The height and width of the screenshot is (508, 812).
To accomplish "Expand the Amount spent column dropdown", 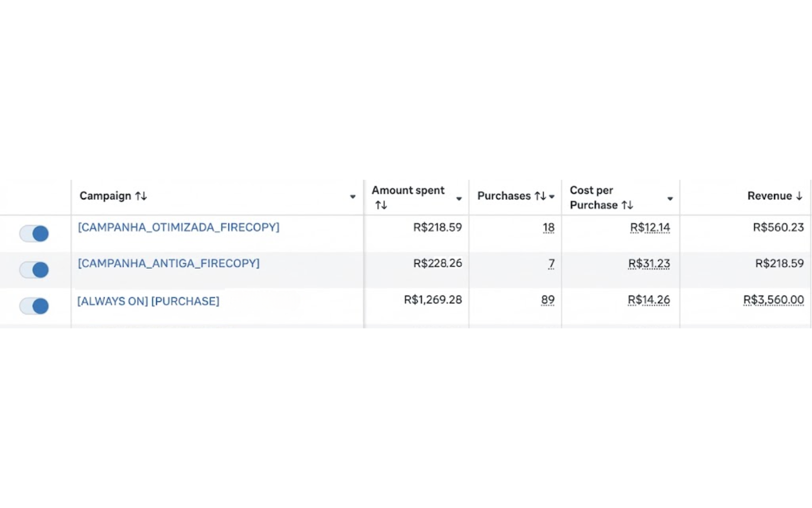I will point(459,199).
